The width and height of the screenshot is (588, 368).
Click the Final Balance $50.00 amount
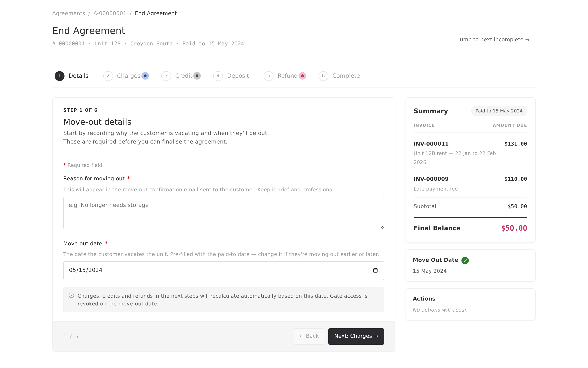tap(514, 228)
